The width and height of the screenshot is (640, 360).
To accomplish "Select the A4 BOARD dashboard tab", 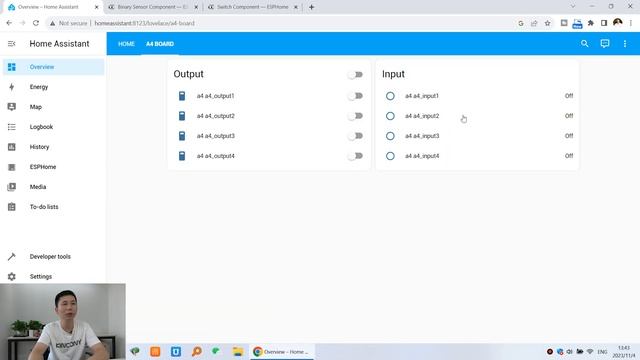I will point(160,44).
